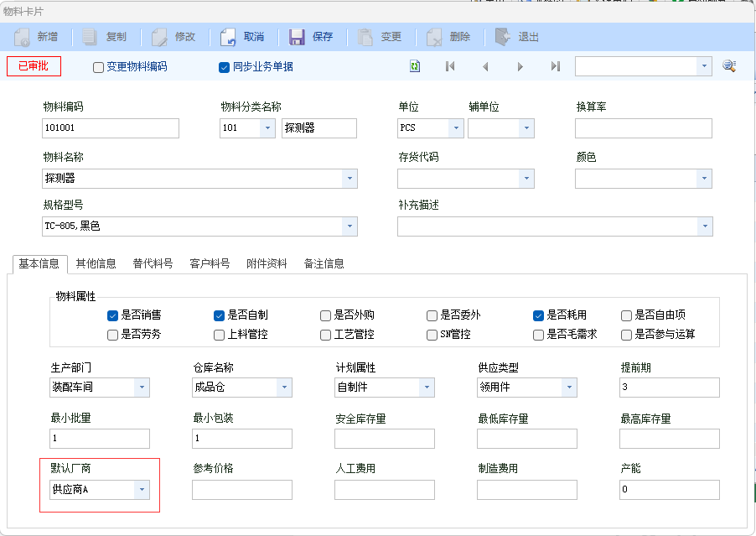Click the 保存 (Save) floppy disk icon
Screen dimensions: 756x536
[297, 37]
